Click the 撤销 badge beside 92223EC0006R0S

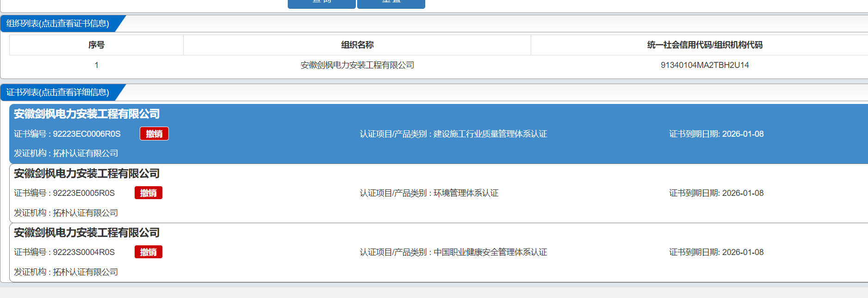pos(155,134)
